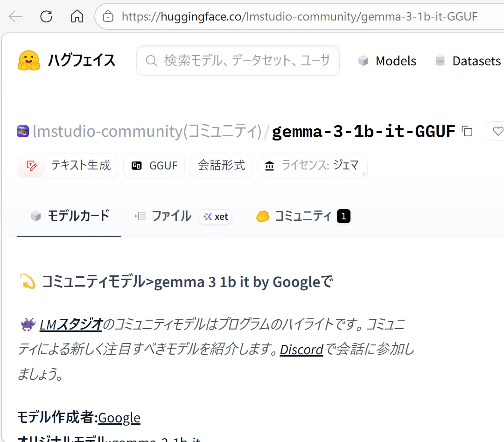The width and height of the screenshot is (504, 442).
Task: Click コミュニティモデル>gemma 3 1b it heading
Action: click(x=188, y=282)
